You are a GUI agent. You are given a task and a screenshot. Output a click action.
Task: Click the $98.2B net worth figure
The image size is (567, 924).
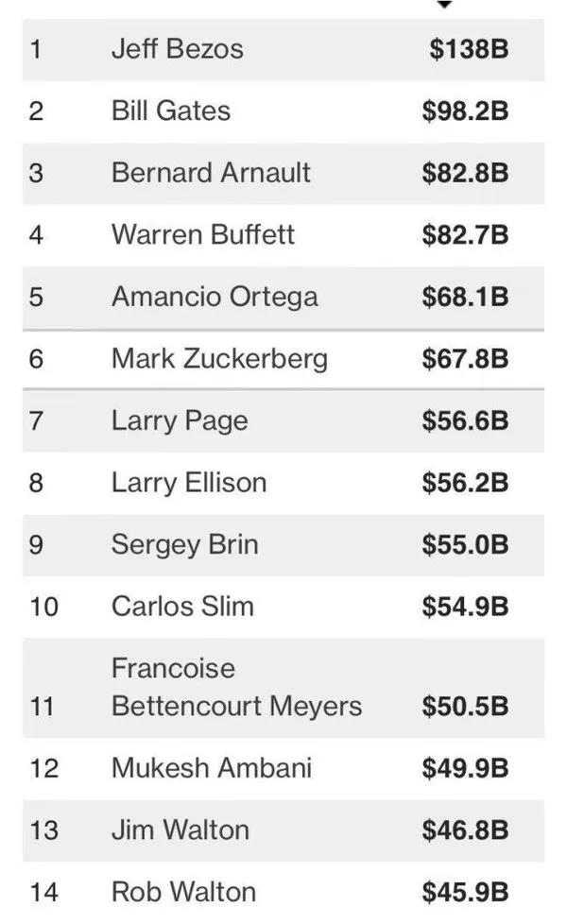pos(465,111)
